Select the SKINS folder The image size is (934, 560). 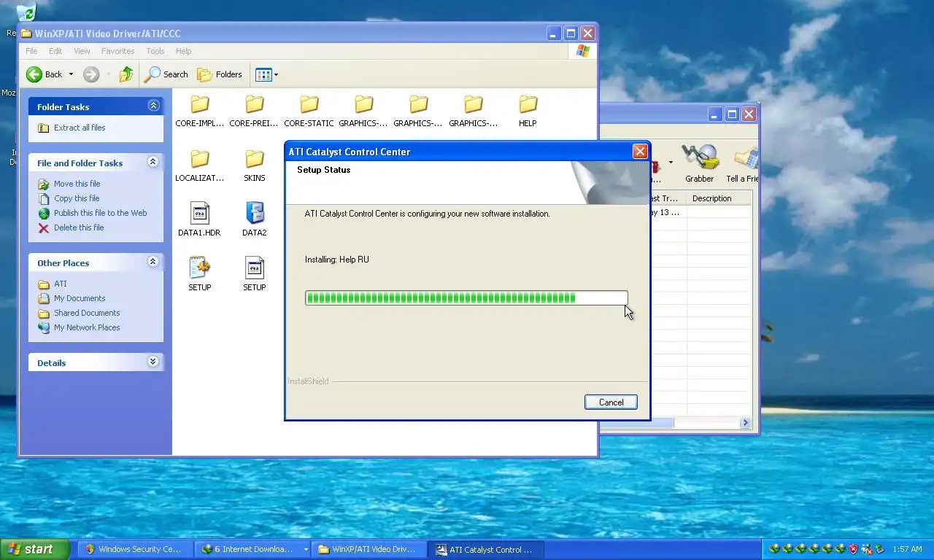(254, 166)
